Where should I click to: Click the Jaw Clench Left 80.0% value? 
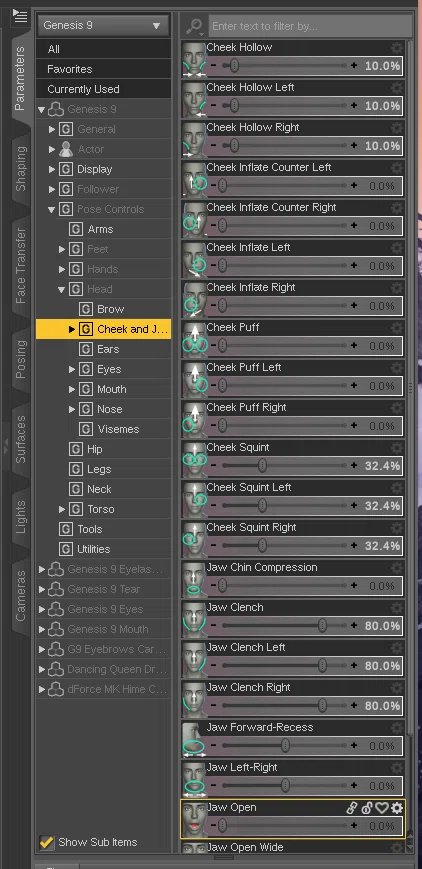tap(382, 666)
